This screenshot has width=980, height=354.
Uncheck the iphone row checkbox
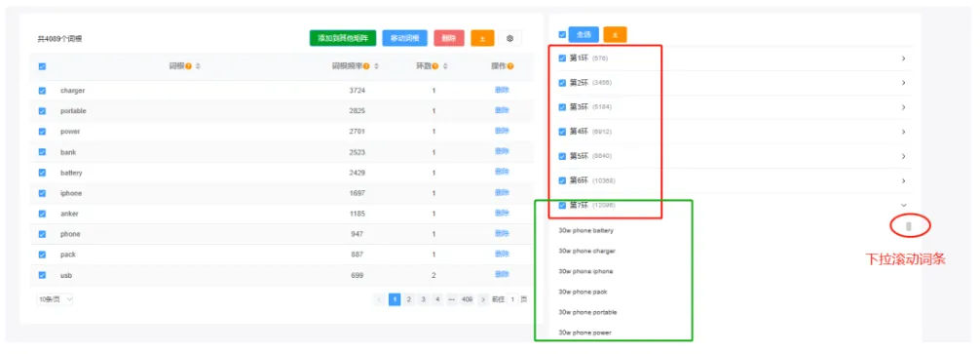42,193
